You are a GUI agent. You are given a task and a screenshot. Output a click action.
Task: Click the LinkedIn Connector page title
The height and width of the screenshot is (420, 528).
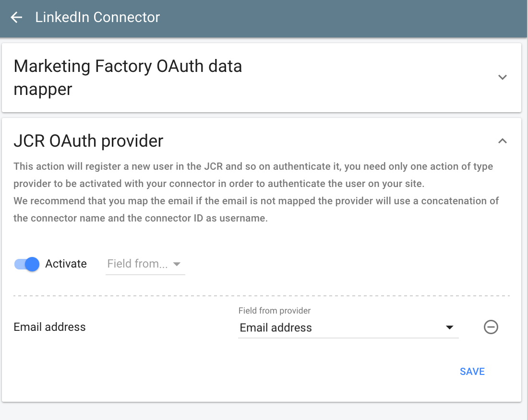(x=97, y=18)
